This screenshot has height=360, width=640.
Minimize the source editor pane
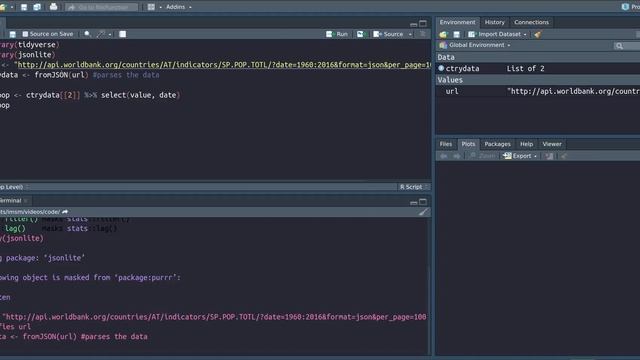[413, 24]
